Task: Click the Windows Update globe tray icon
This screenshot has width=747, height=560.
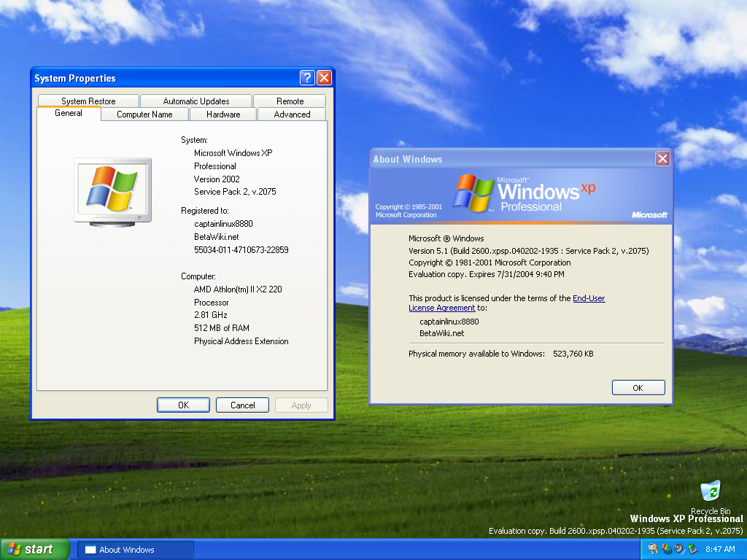Action: coord(666,549)
